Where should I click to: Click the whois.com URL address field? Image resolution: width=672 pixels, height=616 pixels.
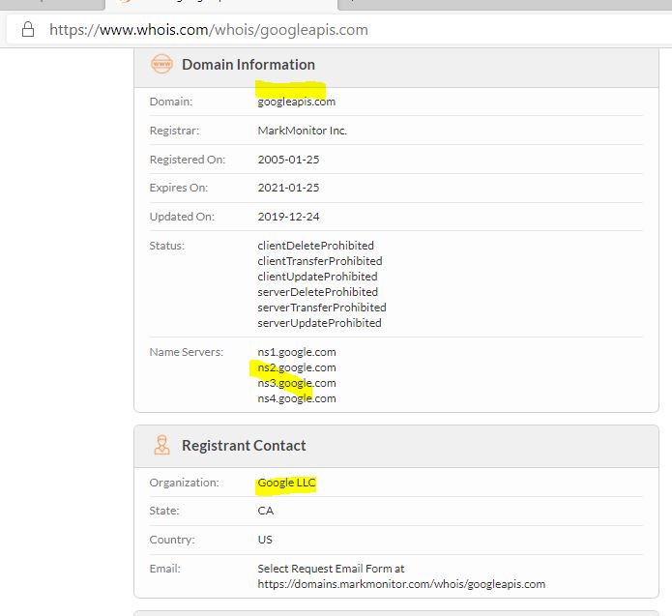point(208,29)
